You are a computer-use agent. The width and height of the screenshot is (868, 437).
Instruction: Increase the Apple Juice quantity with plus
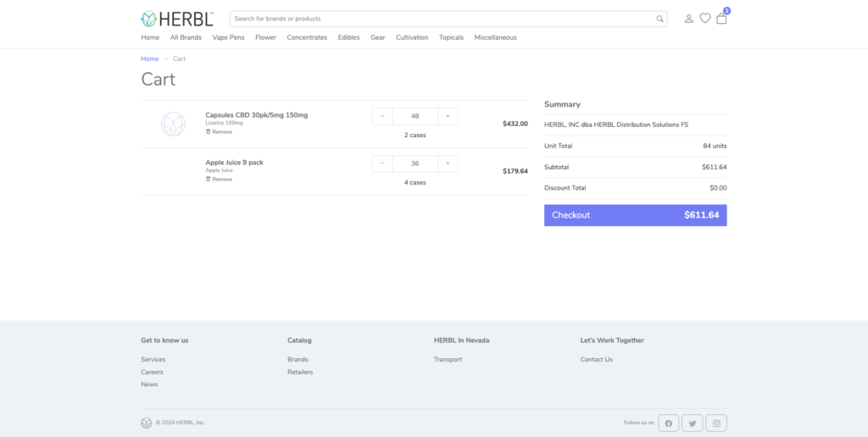pyautogui.click(x=448, y=163)
